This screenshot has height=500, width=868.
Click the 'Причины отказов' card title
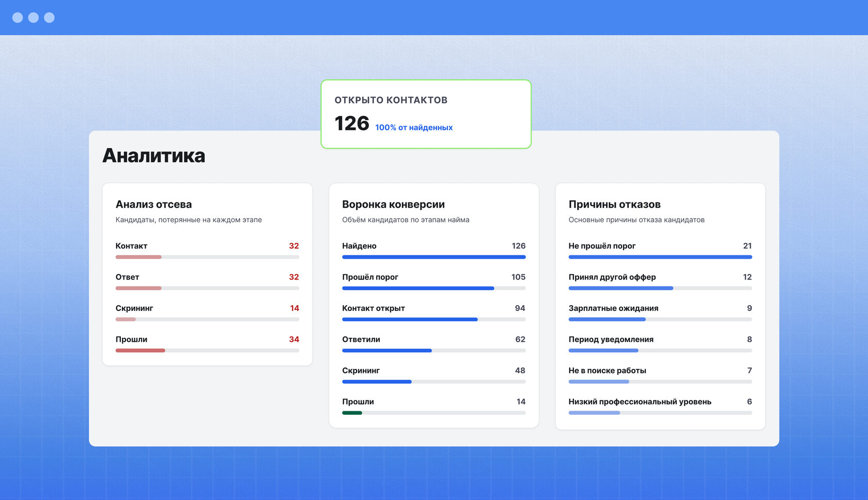coord(615,205)
